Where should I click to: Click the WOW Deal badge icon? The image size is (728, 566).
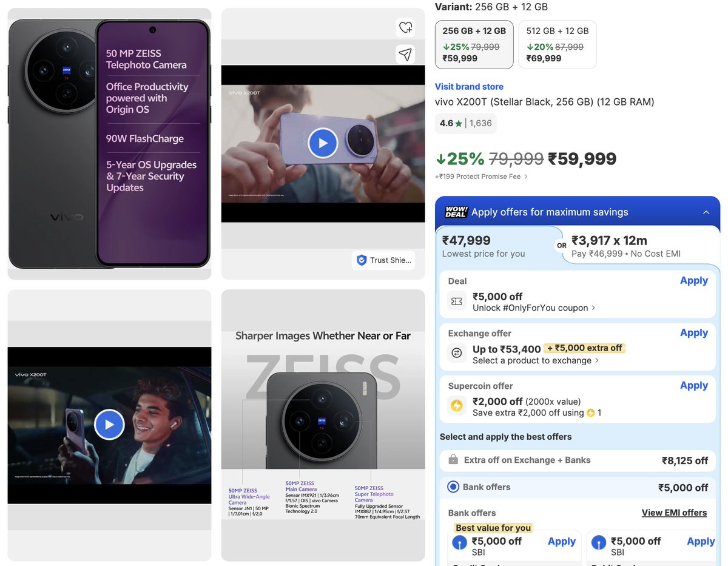click(x=456, y=212)
